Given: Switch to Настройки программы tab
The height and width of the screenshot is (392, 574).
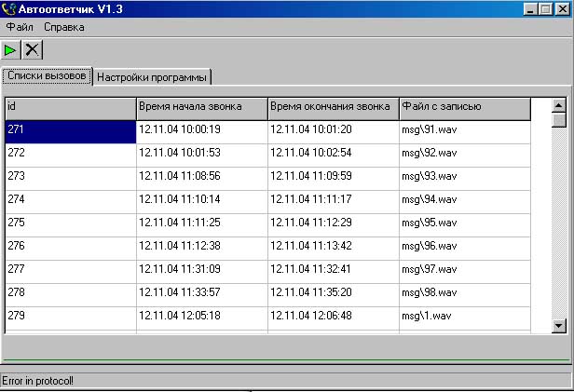Looking at the screenshot, I should [x=153, y=77].
